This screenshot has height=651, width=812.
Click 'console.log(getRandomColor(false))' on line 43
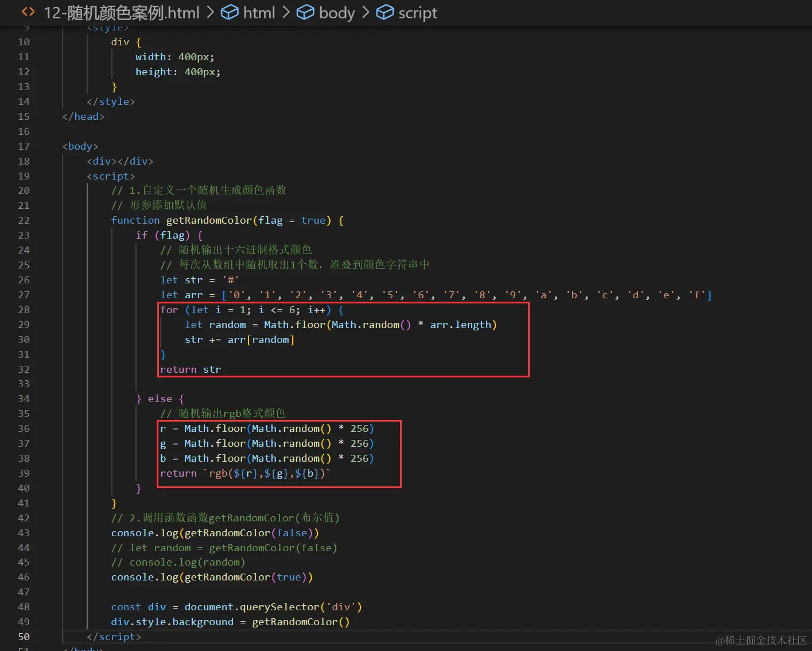pyautogui.click(x=215, y=533)
